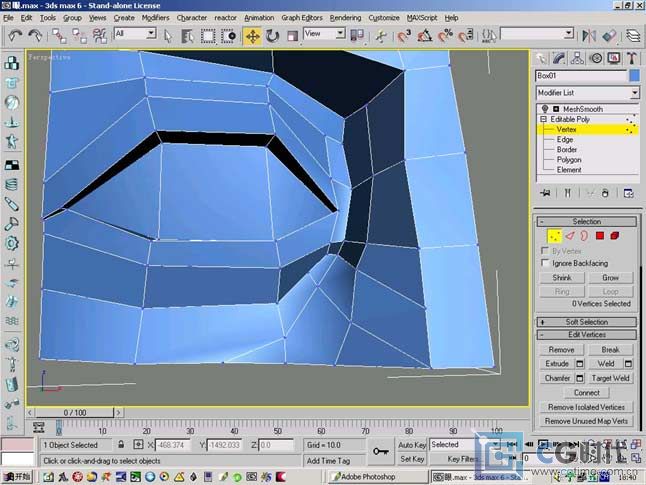Collapse the Editable Poly tree
646x485 pixels.
point(543,119)
